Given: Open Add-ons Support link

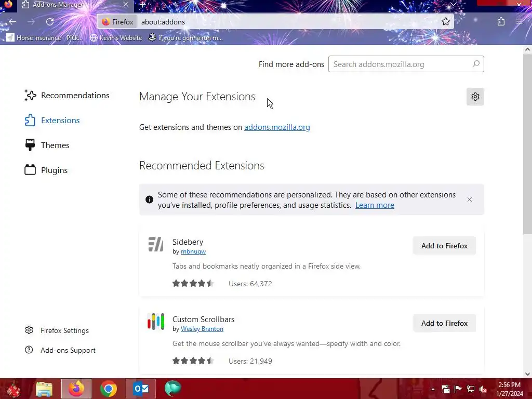Looking at the screenshot, I should pyautogui.click(x=60, y=350).
